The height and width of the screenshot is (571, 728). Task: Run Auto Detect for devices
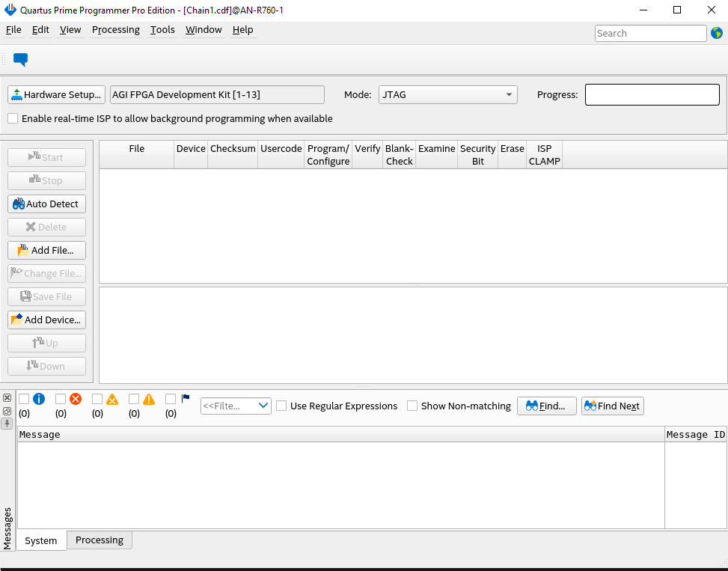coord(46,204)
